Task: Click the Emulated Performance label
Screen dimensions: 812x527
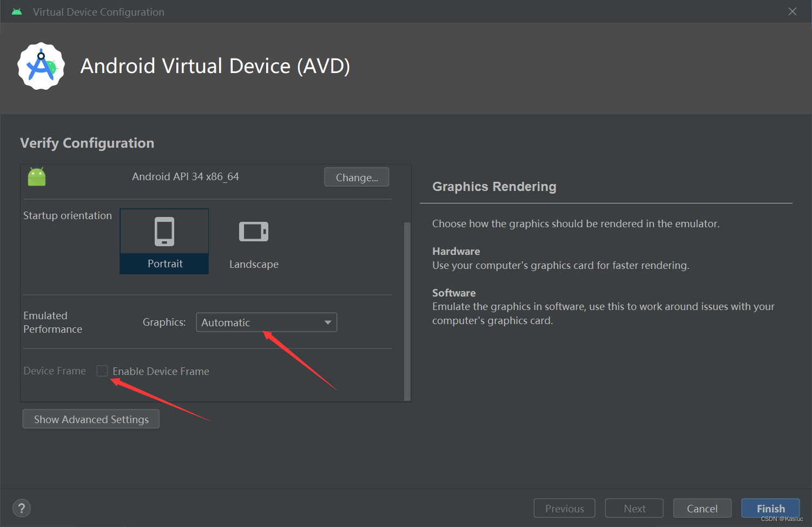Action: (53, 322)
